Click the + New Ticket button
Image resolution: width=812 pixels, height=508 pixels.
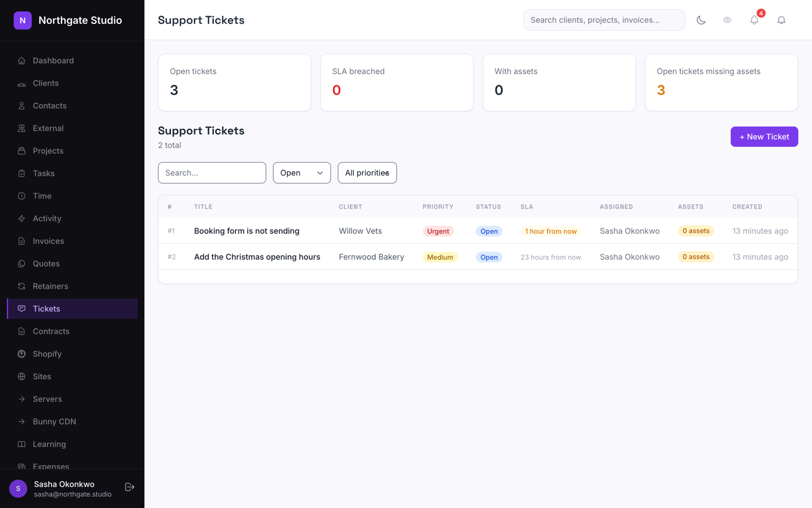[x=764, y=137]
